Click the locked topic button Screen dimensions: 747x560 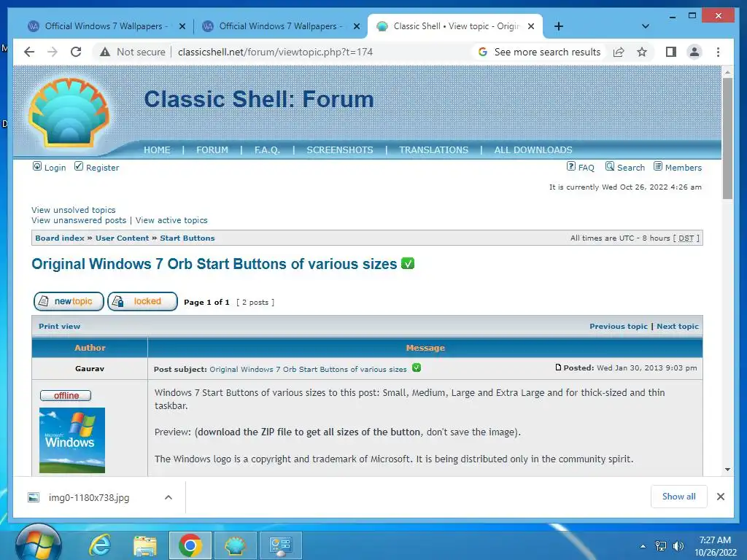(x=142, y=301)
